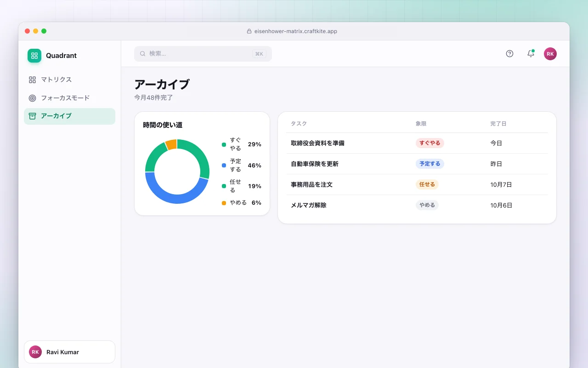Click the 10月6日 completion date
Image resolution: width=588 pixels, height=368 pixels.
501,205
